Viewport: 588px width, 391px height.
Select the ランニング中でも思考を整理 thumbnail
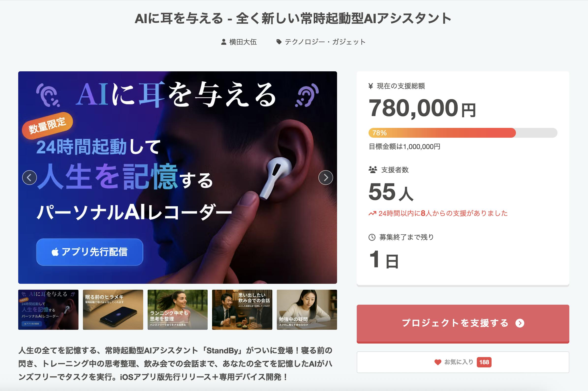click(x=177, y=310)
